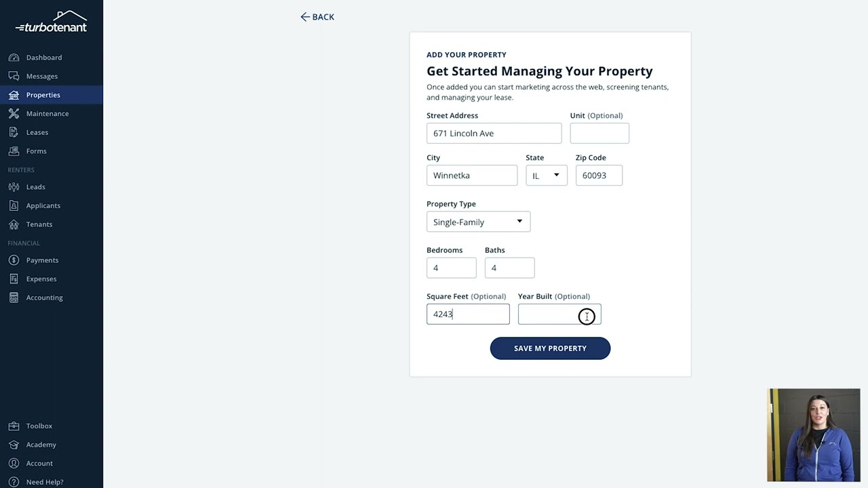Screen dimensions: 868x488
Task: Click the Year Built input field
Action: tap(559, 314)
